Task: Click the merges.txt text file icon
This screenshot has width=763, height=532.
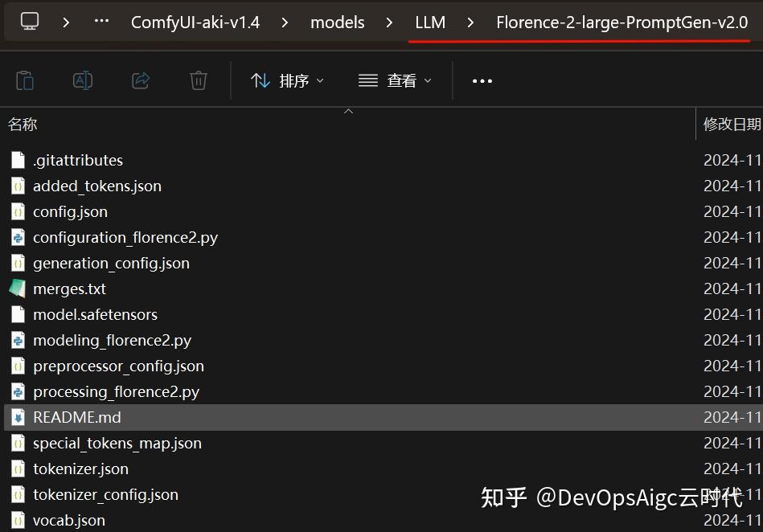Action: (x=18, y=289)
